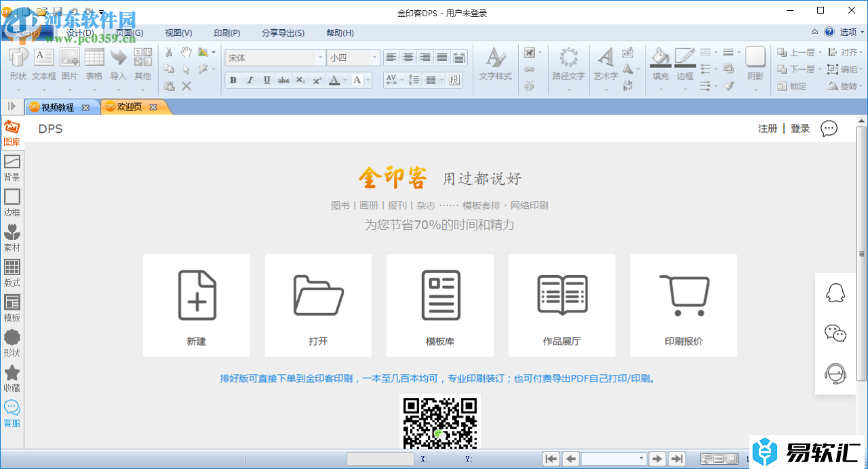Screen dimensions: 868x469
Task: Open the 客服 customer service panel
Action: point(12,414)
